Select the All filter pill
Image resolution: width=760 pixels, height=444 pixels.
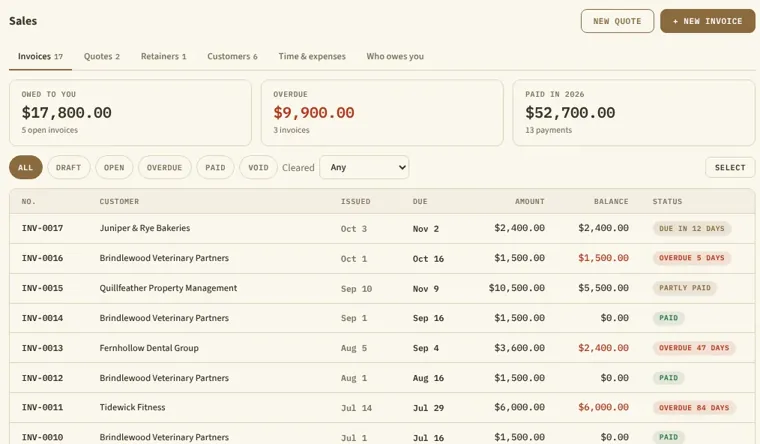click(x=26, y=167)
